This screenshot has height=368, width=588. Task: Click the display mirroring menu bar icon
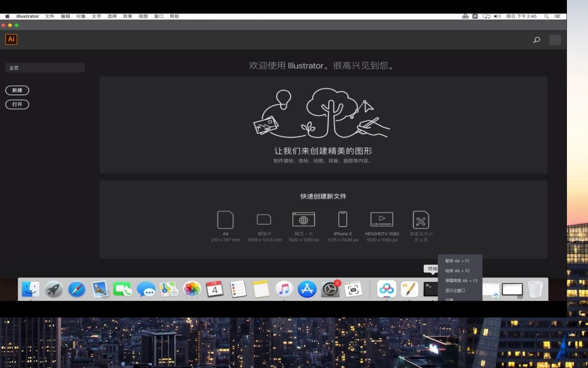click(487, 16)
